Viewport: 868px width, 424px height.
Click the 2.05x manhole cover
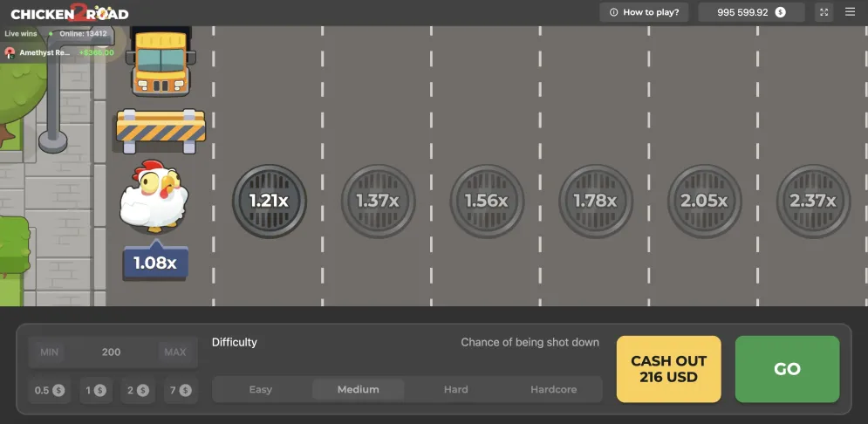pyautogui.click(x=704, y=201)
